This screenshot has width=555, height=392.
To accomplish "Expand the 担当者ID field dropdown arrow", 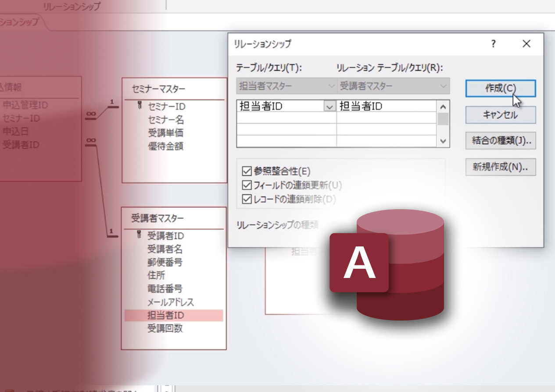I will [330, 106].
